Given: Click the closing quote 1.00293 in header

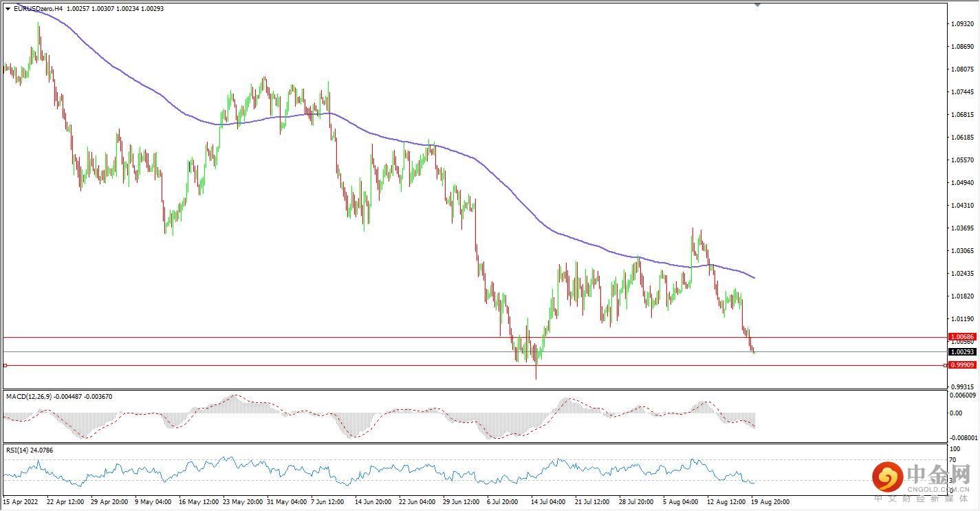Looking at the screenshot, I should (152, 9).
